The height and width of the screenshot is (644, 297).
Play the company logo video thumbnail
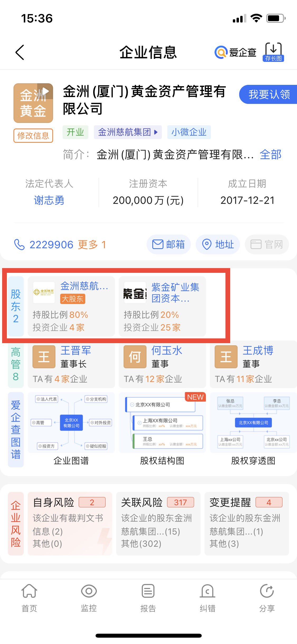click(33, 103)
